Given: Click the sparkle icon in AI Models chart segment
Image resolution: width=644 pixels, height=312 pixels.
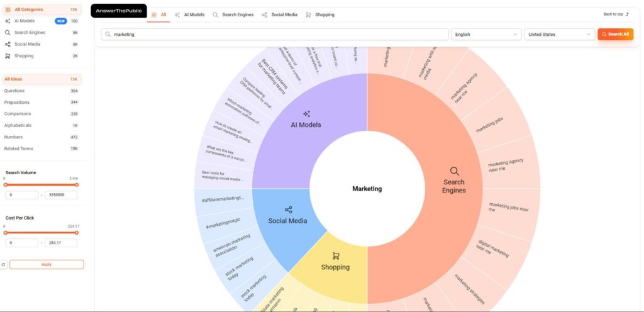Looking at the screenshot, I should [306, 114].
